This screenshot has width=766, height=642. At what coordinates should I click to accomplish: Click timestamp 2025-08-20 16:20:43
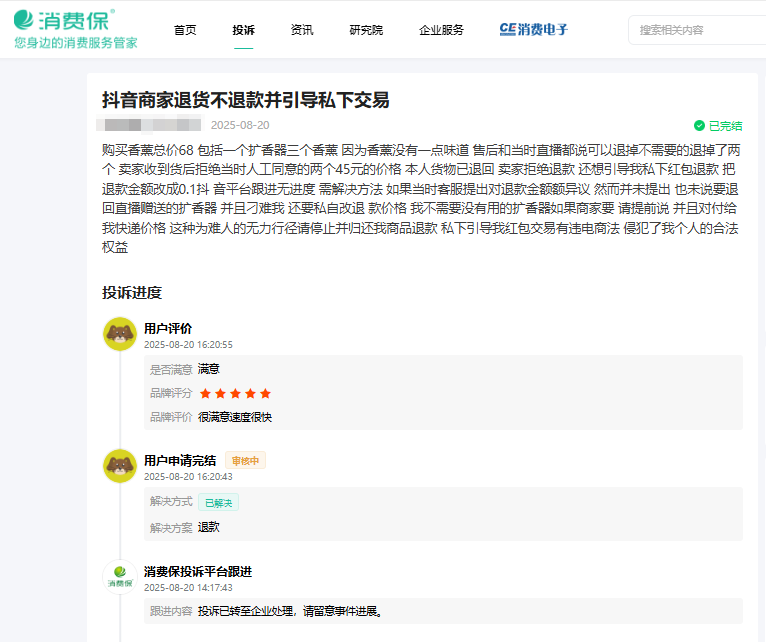[188, 476]
